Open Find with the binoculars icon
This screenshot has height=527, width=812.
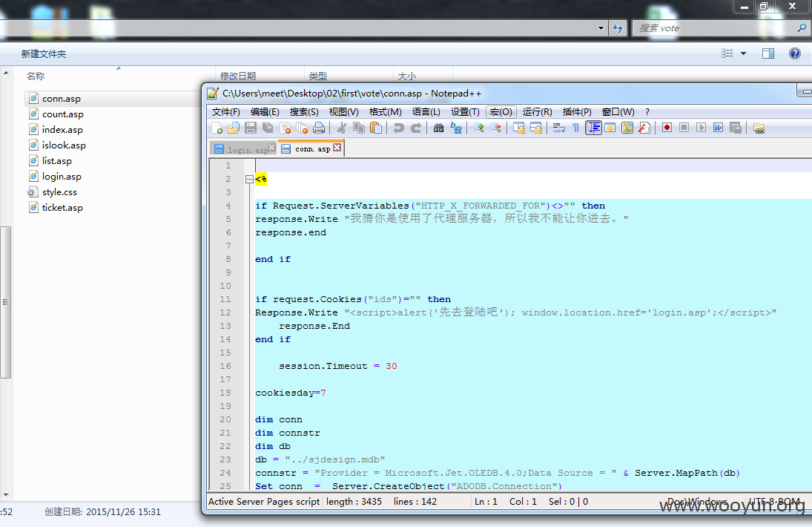(x=438, y=128)
